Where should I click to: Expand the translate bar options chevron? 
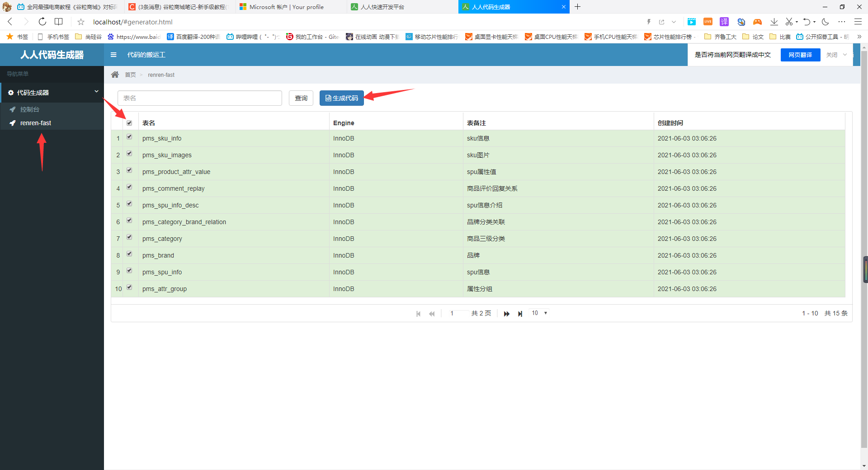pos(845,55)
